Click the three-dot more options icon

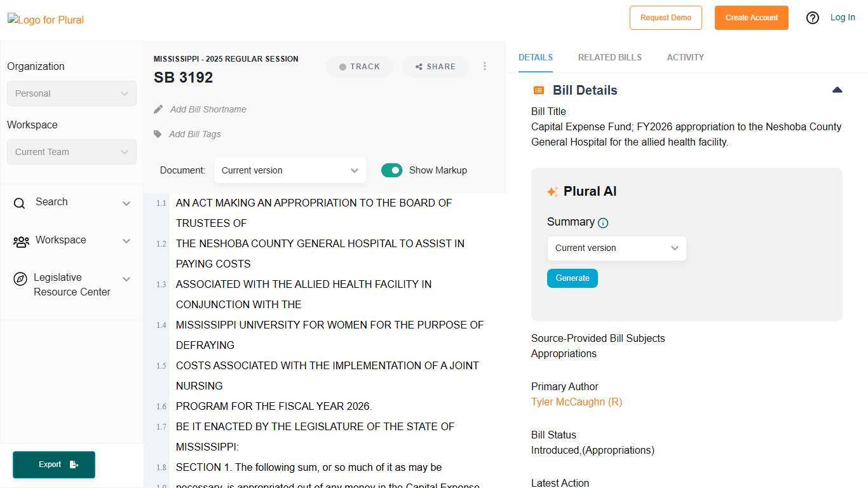coord(485,66)
